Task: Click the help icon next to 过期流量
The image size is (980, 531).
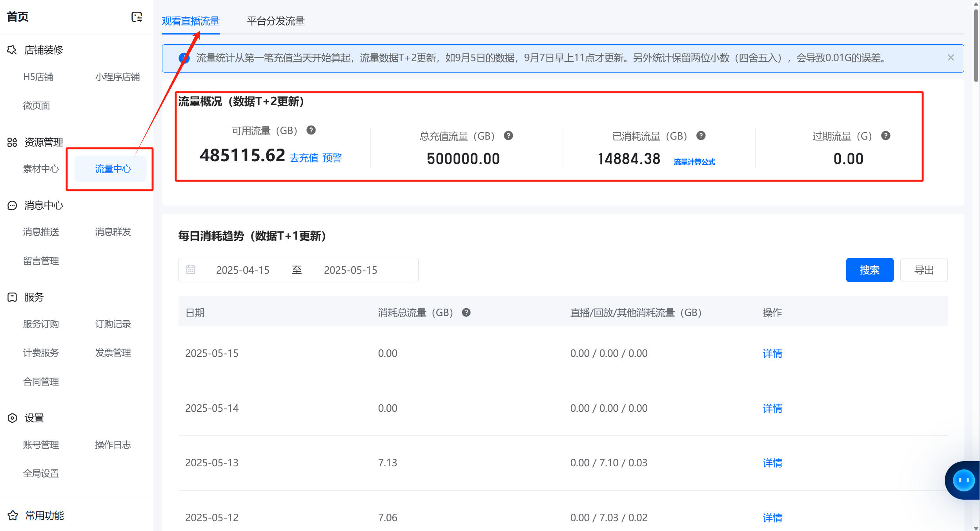Action: pos(886,136)
